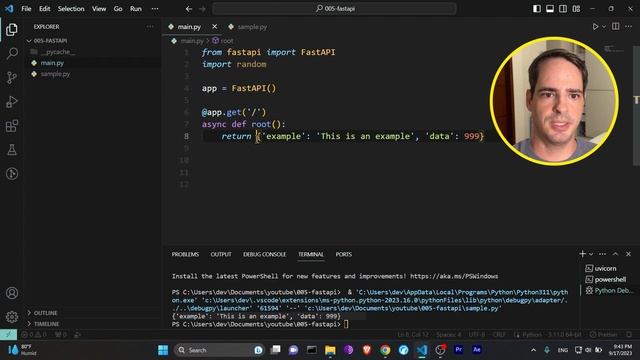This screenshot has height=360, width=640.
Task: Toggle the Secondary Side Bar
Action: (563, 9)
